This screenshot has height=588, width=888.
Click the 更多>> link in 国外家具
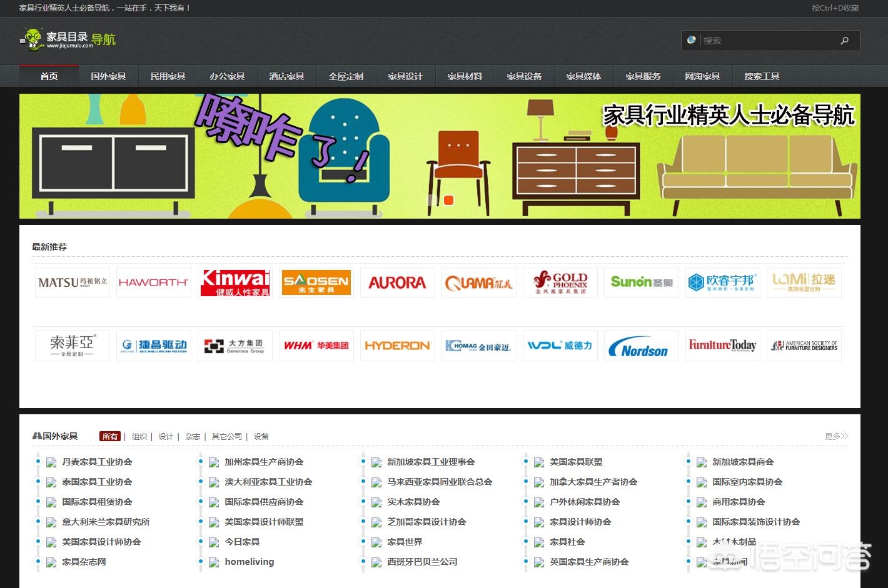pos(836,436)
